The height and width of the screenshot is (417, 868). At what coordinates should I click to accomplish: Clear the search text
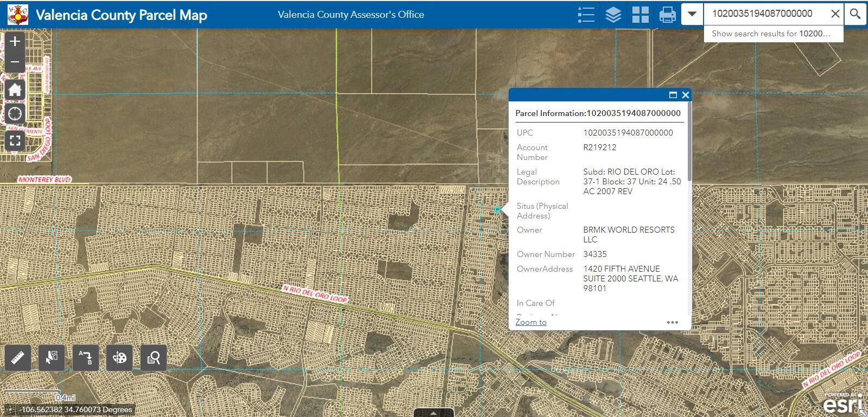[x=835, y=14]
